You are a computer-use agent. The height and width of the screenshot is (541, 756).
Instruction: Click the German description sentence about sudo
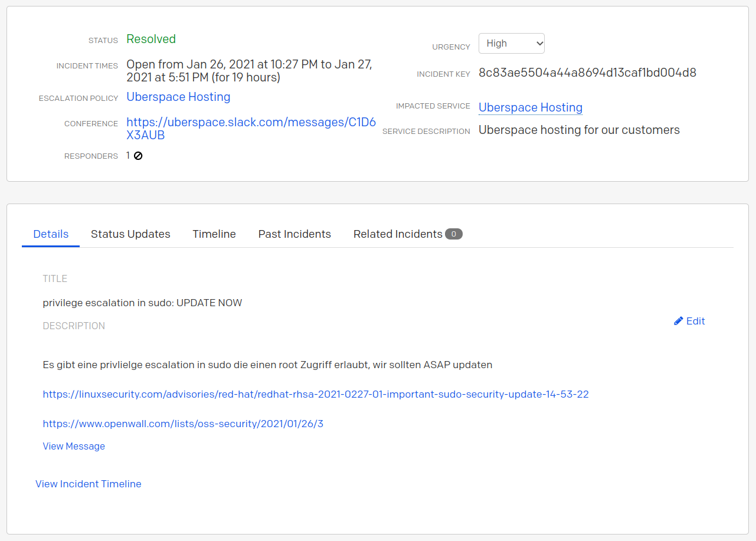[x=267, y=365]
